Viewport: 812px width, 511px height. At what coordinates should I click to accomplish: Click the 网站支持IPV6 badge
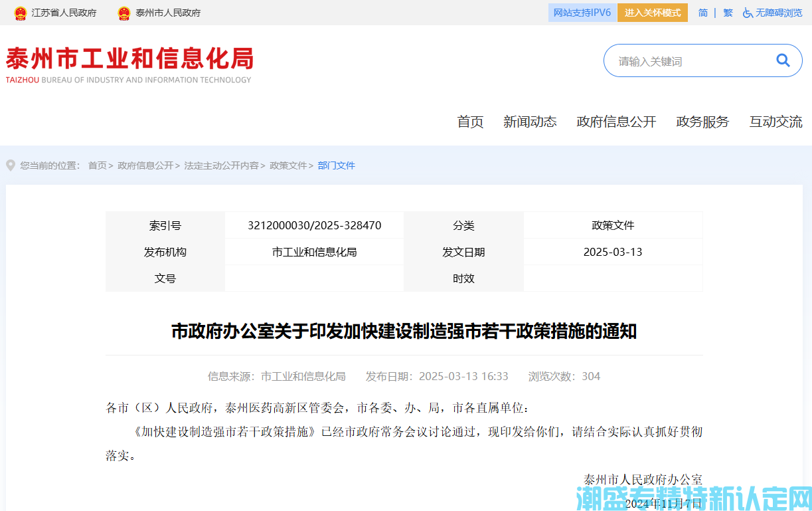[x=582, y=13]
